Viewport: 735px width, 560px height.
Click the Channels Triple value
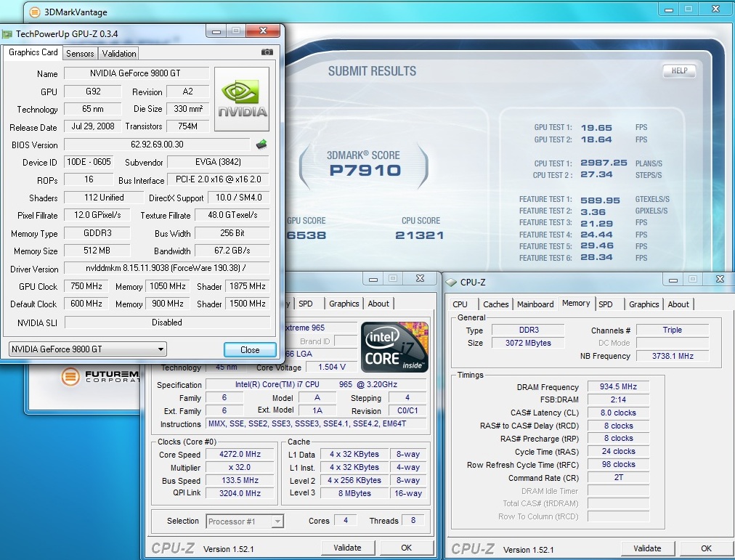(673, 330)
